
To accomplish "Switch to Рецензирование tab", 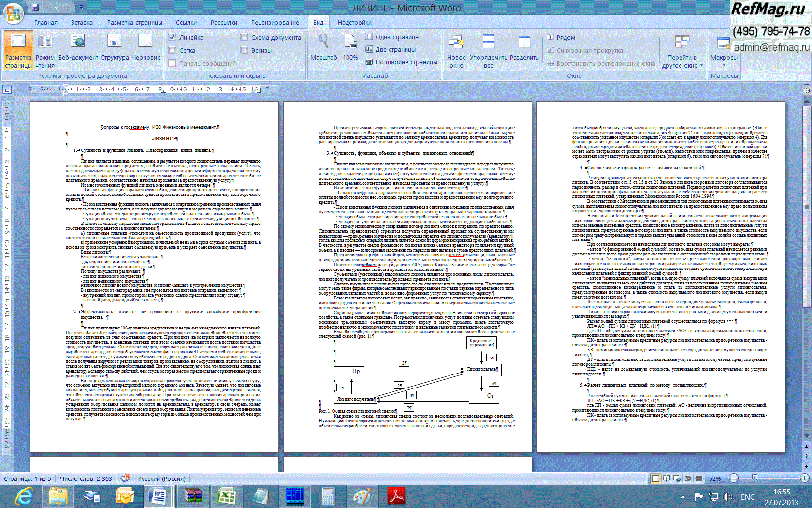I will click(x=275, y=22).
